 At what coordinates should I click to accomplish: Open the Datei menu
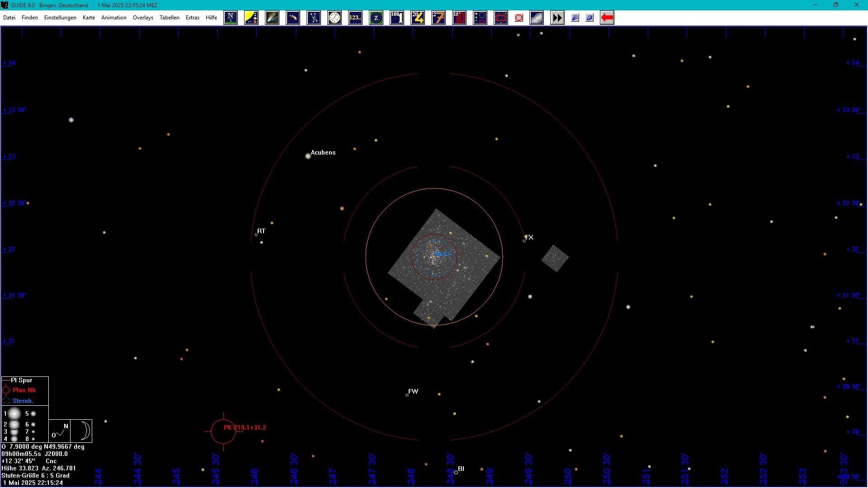click(x=9, y=18)
